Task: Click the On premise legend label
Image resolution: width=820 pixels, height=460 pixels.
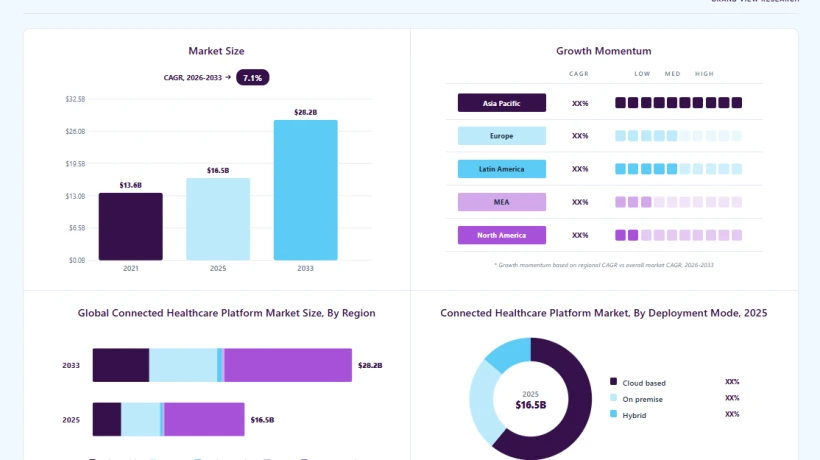Action: pyautogui.click(x=642, y=399)
